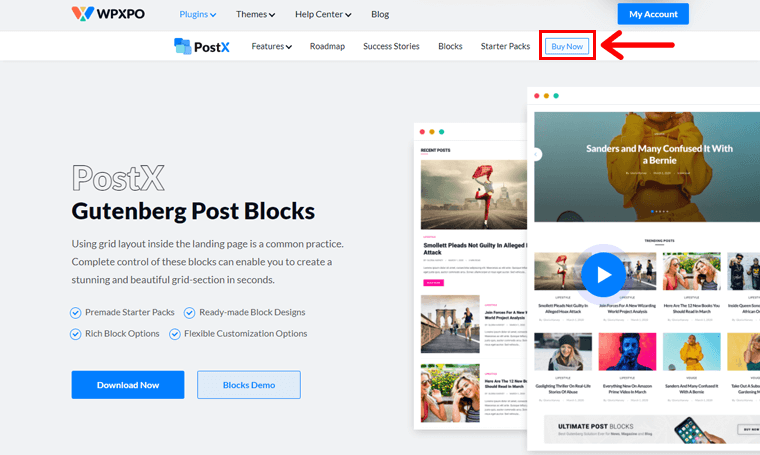Screen dimensions: 760x455
Task: Open the Blocks Demo button
Action: pyautogui.click(x=249, y=385)
